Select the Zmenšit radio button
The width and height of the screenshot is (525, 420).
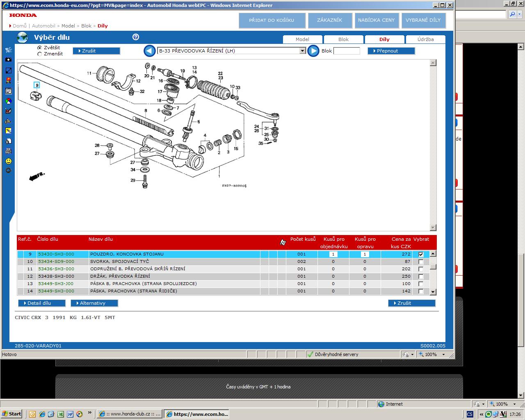[40, 54]
